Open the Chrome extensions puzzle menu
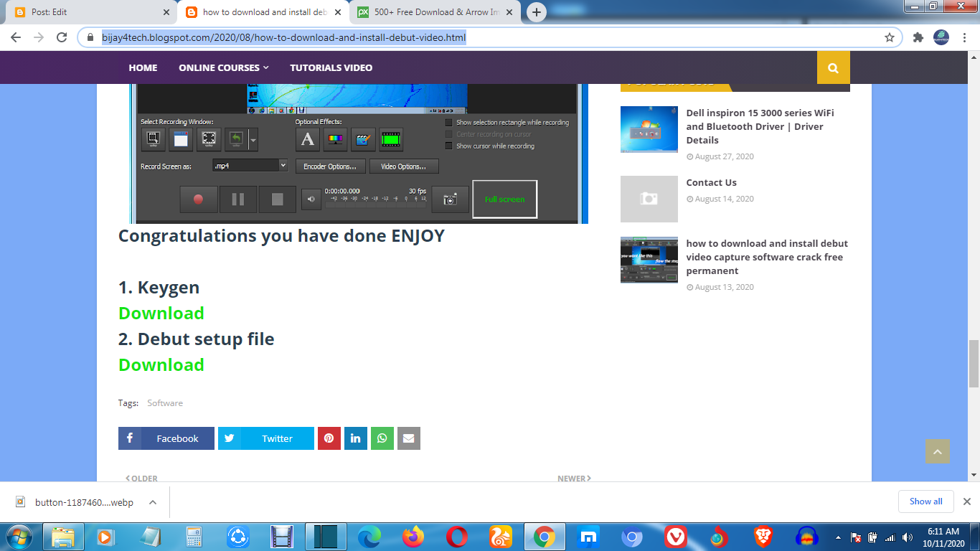 pos(918,37)
